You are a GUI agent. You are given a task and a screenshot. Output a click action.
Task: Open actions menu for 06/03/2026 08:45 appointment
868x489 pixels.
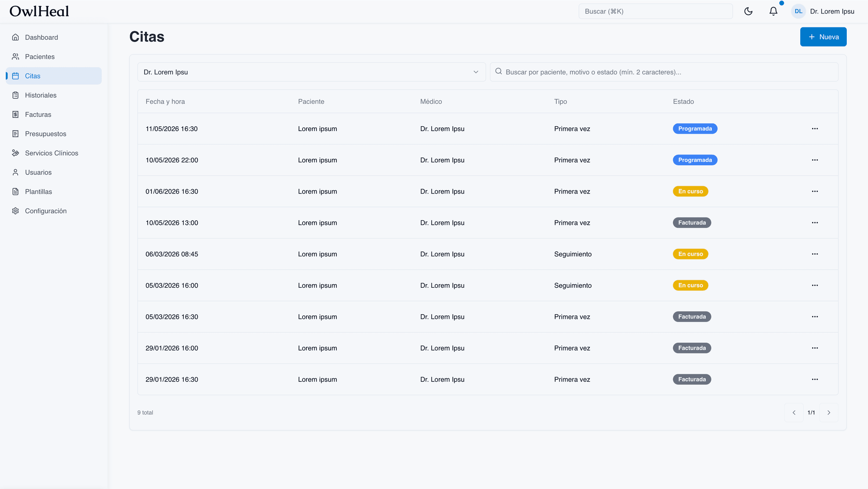click(815, 254)
